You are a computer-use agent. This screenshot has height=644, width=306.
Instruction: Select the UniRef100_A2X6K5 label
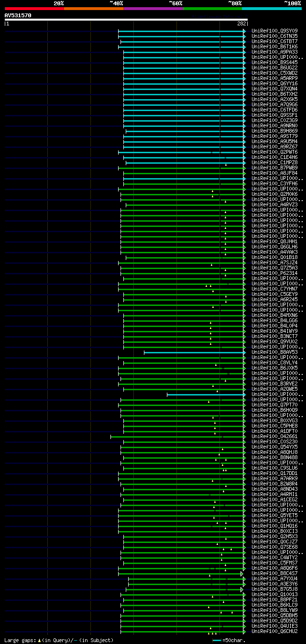274,99
